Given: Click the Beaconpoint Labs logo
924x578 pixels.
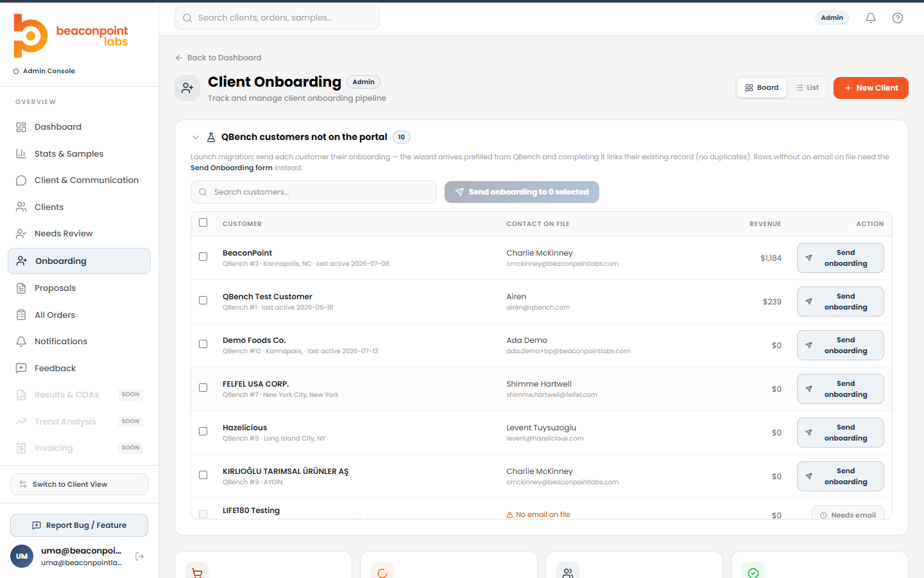Looking at the screenshot, I should pyautogui.click(x=71, y=36).
